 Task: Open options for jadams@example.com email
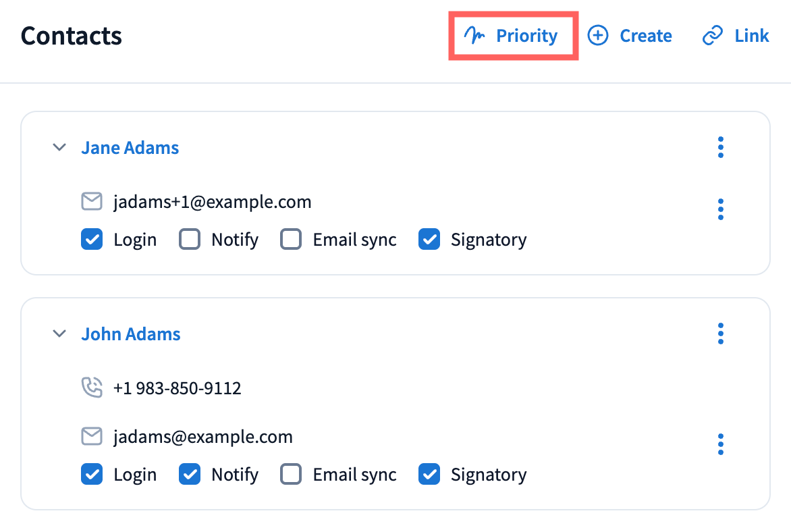point(721,444)
